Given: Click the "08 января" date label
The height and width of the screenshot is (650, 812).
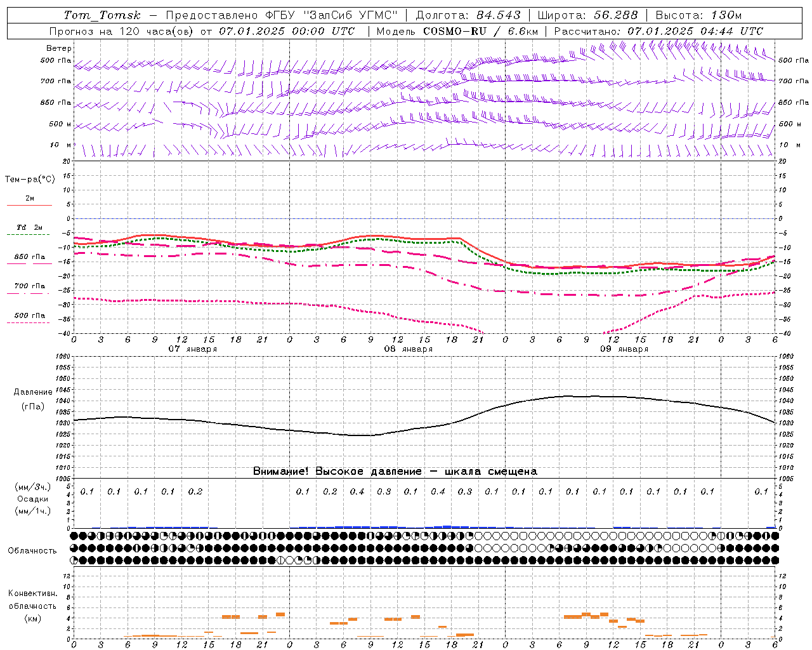Looking at the screenshot, I should coord(409,349).
